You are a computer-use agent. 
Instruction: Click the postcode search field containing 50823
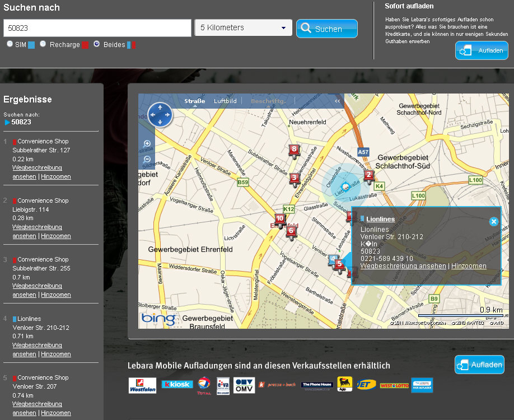(97, 28)
